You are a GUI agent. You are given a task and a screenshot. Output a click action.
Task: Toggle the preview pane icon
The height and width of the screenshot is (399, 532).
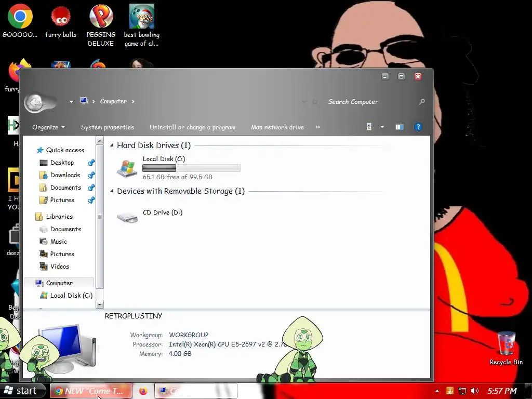pos(400,127)
